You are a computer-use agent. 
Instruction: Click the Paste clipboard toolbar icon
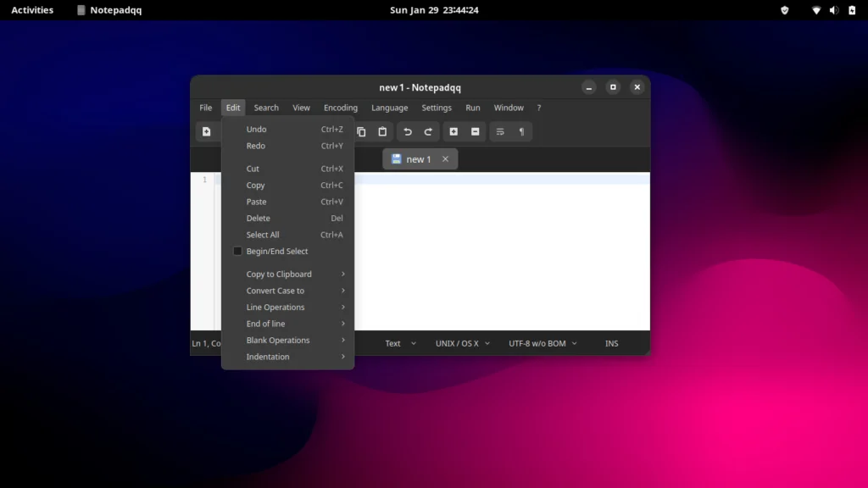(382, 131)
